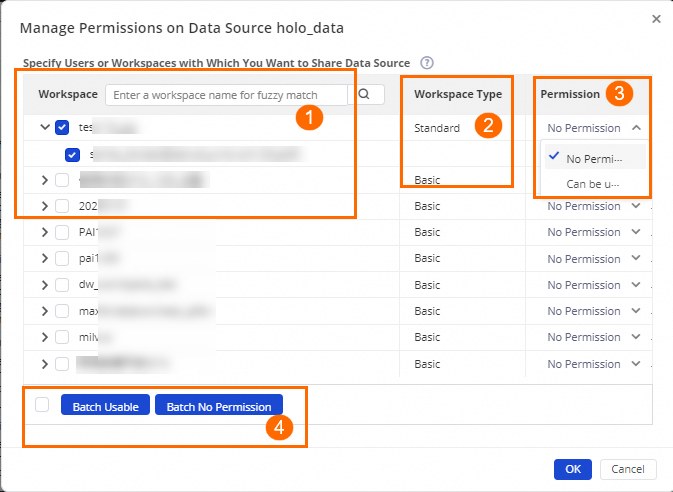This screenshot has height=492, width=673.
Task: Toggle the select-all checkbox beside Batch Usable
Action: (x=41, y=404)
